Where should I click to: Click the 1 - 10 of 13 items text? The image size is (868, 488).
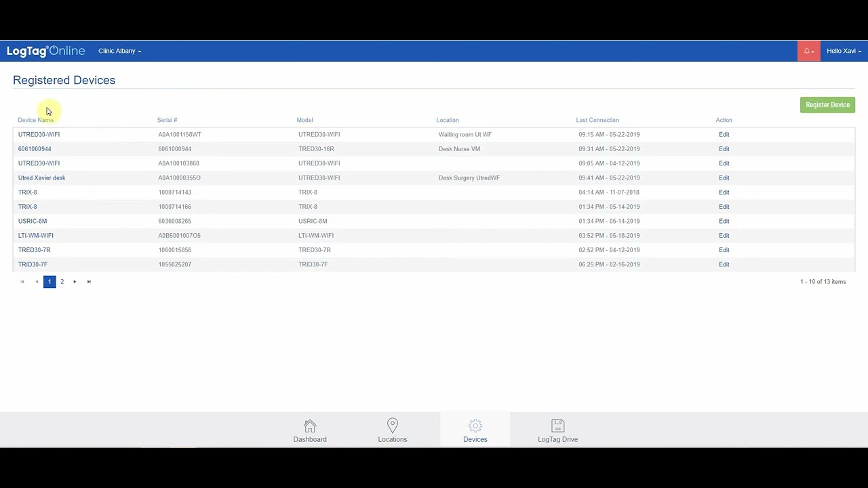823,281
